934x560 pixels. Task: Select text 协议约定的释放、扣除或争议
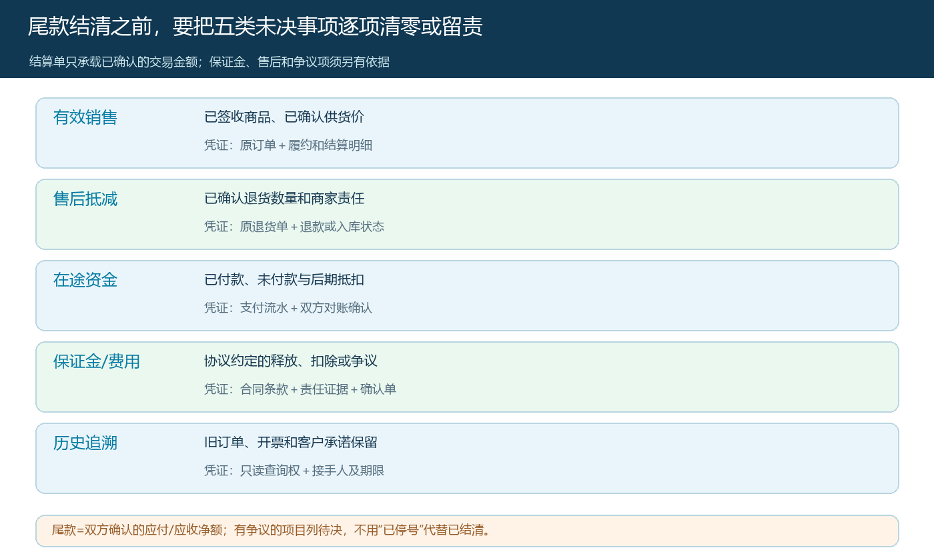click(x=291, y=361)
